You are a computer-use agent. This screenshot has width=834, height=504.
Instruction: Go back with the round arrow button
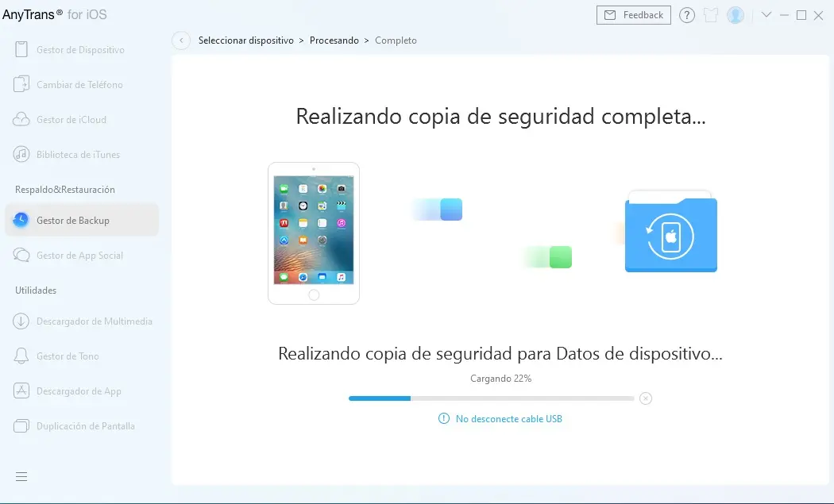coord(181,40)
